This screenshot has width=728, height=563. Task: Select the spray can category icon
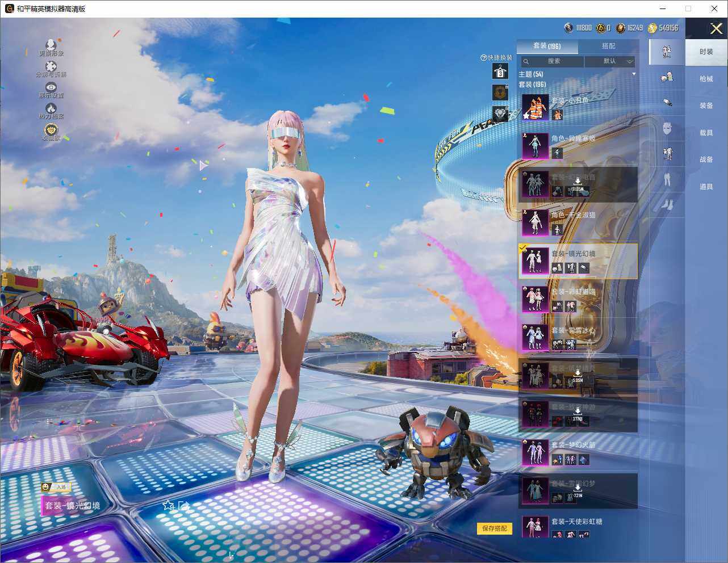[x=667, y=102]
